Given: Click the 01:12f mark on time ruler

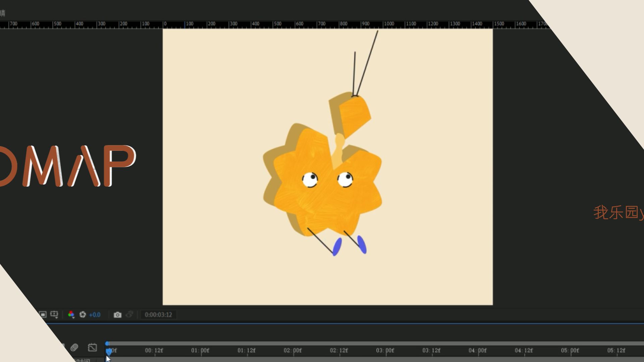Looking at the screenshot, I should [x=247, y=350].
